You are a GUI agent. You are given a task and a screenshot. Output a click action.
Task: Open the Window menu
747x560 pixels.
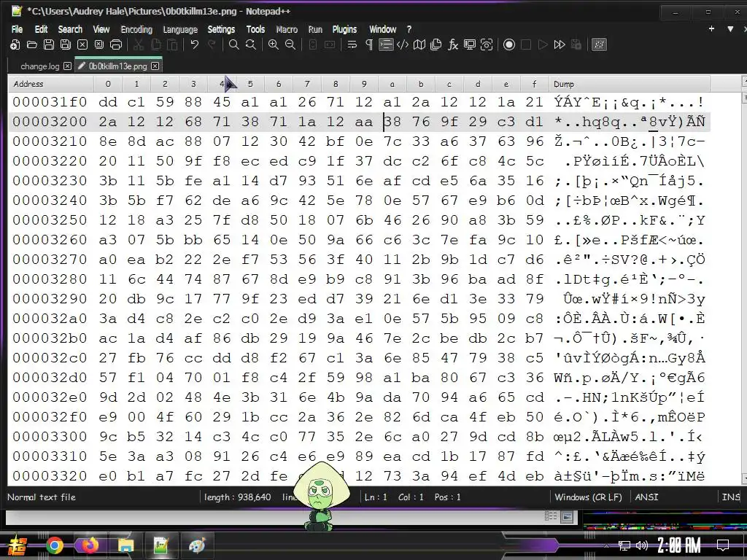tap(382, 29)
